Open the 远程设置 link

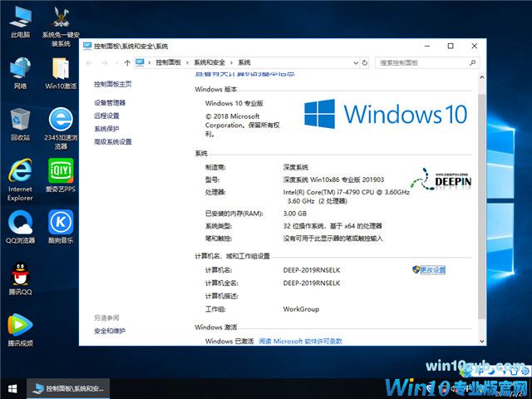point(106,116)
